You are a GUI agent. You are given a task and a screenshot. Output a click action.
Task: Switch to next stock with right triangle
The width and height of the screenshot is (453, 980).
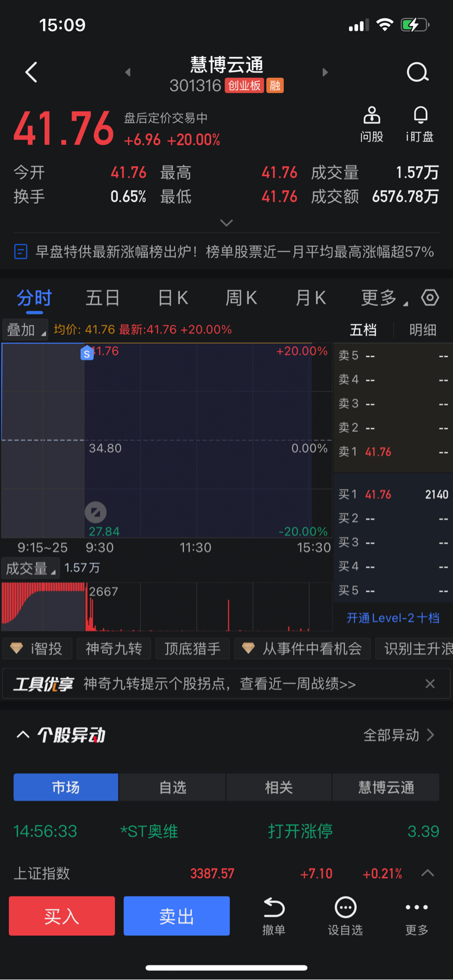[x=325, y=72]
